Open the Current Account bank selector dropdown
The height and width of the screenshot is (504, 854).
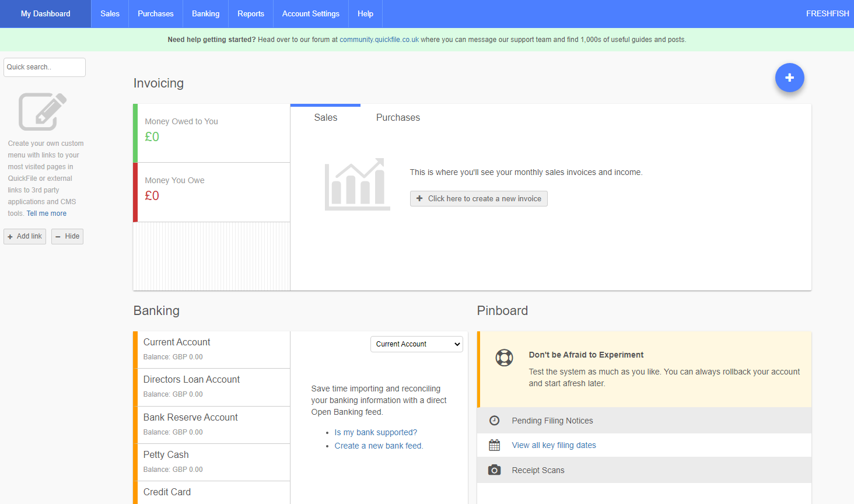click(x=416, y=344)
